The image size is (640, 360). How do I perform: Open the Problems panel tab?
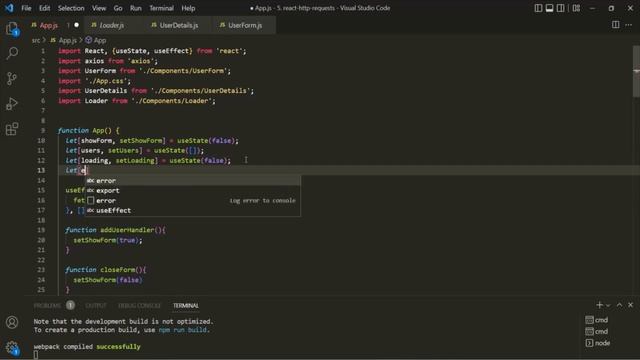(47, 305)
